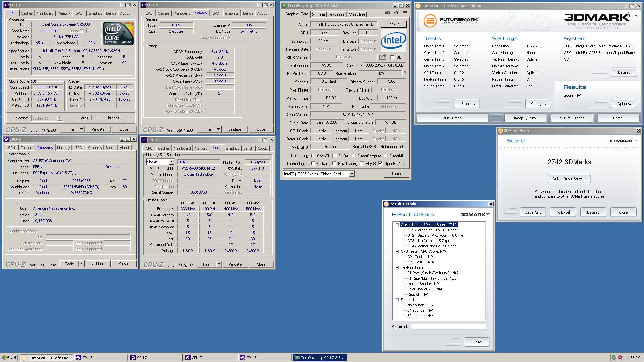Switch to TechPowerUp GPU-Z taskbar item
644x362 pixels.
pos(320,358)
